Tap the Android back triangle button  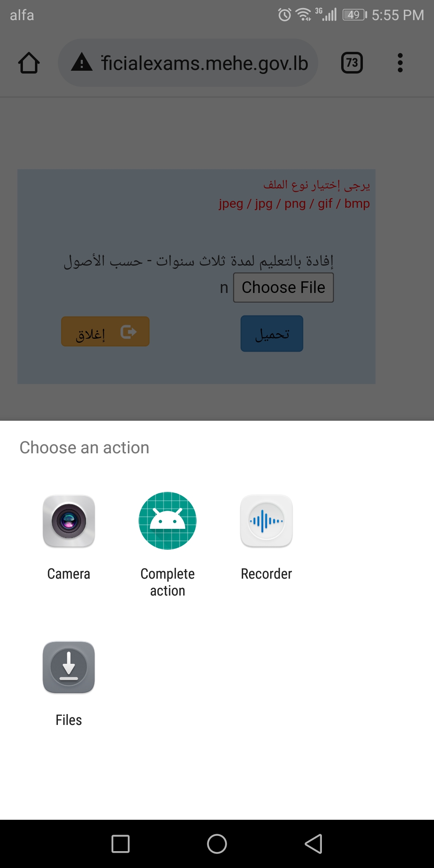click(313, 843)
